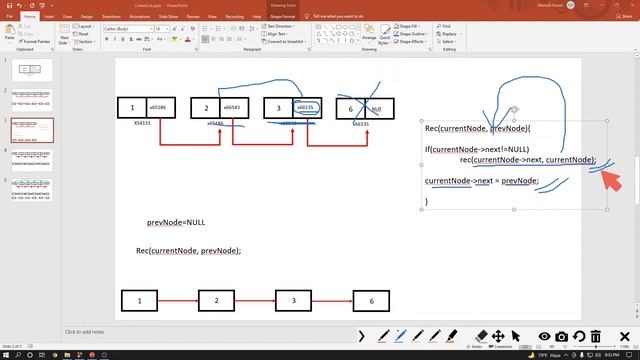Screen dimensions: 640x360
Task: Click Clear All Formatting icon
Action: (x=193, y=29)
